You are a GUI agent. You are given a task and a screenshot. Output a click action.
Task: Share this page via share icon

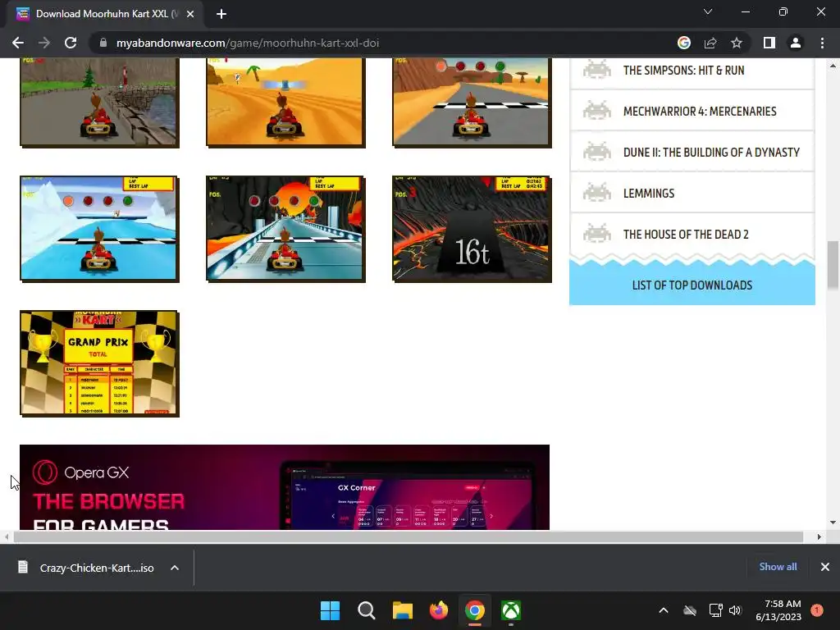710,43
